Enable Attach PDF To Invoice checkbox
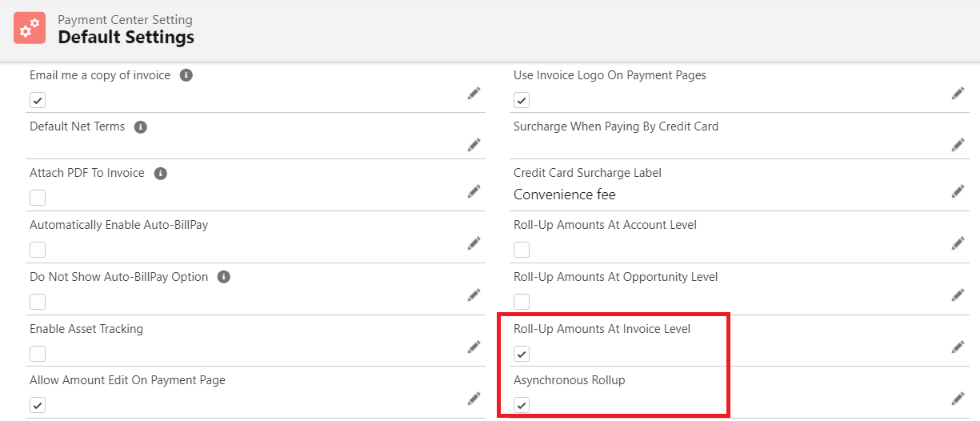The width and height of the screenshot is (980, 421). point(38,198)
